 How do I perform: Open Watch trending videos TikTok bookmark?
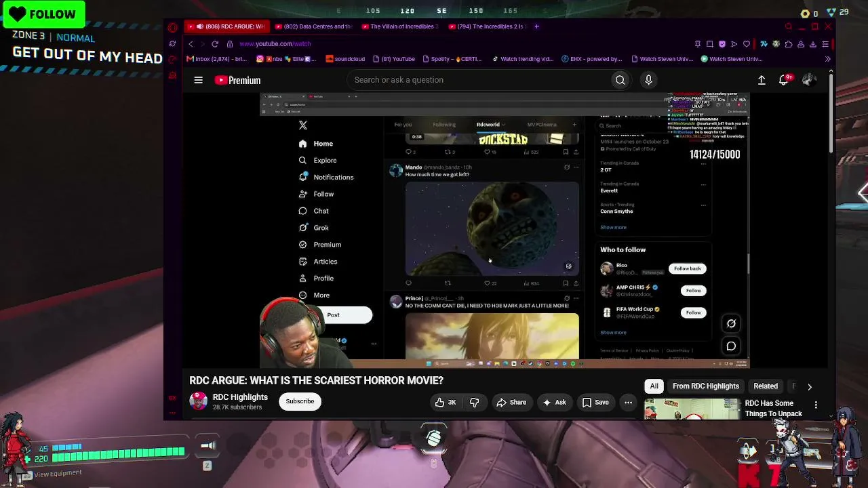[522, 59]
